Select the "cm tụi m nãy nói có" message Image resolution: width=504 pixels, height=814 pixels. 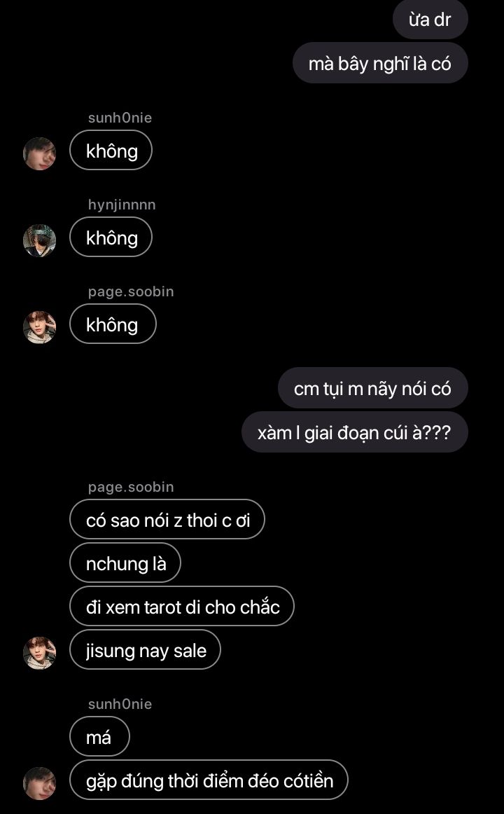click(x=373, y=388)
